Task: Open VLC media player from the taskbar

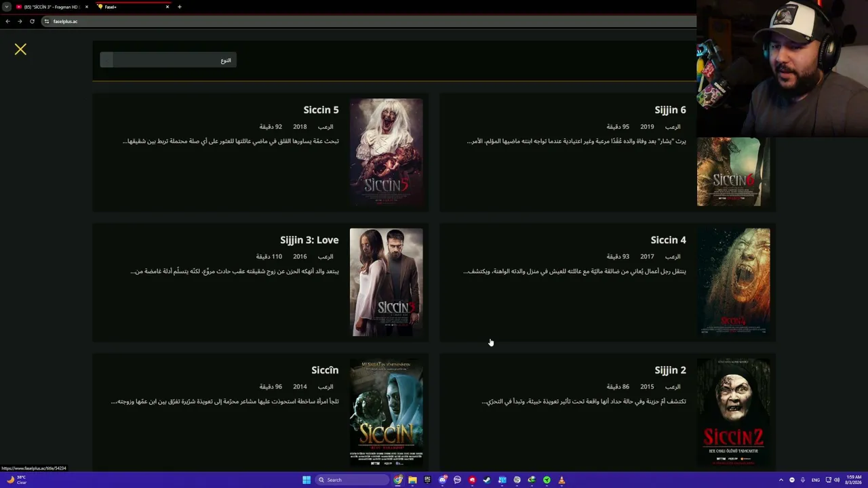Action: [x=561, y=480]
